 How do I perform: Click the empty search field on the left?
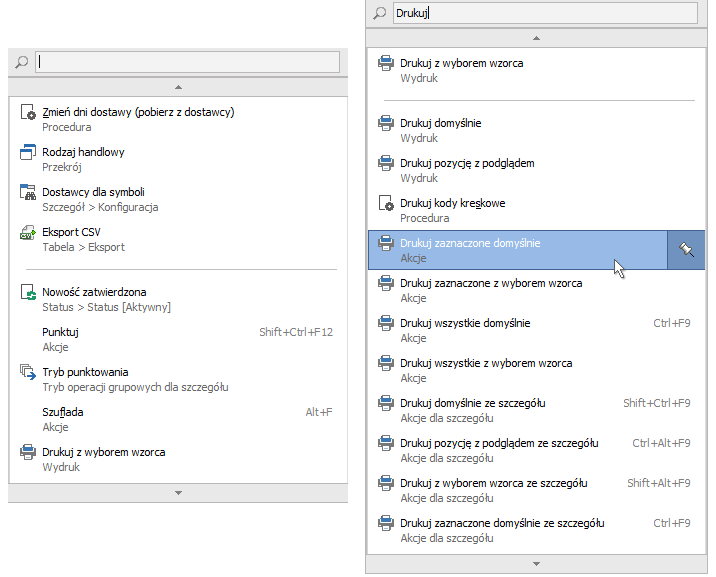(x=188, y=62)
